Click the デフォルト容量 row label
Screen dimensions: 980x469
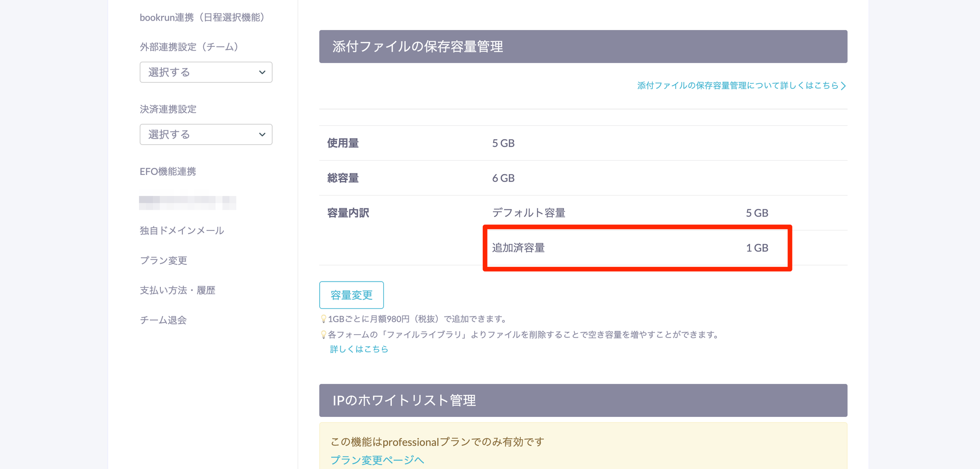529,213
